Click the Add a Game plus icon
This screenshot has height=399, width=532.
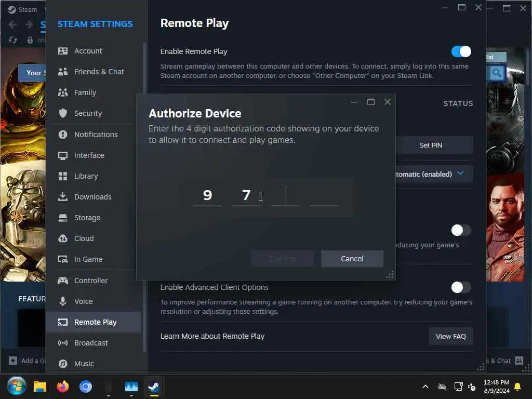pos(13,361)
